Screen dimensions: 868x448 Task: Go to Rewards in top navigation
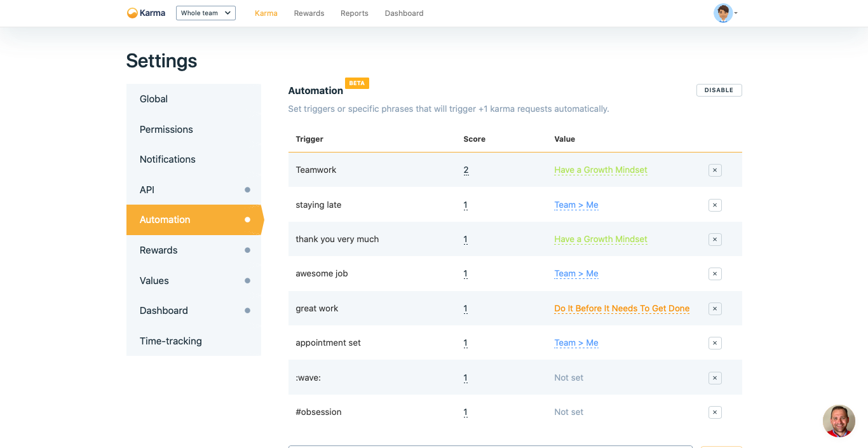[x=309, y=13]
